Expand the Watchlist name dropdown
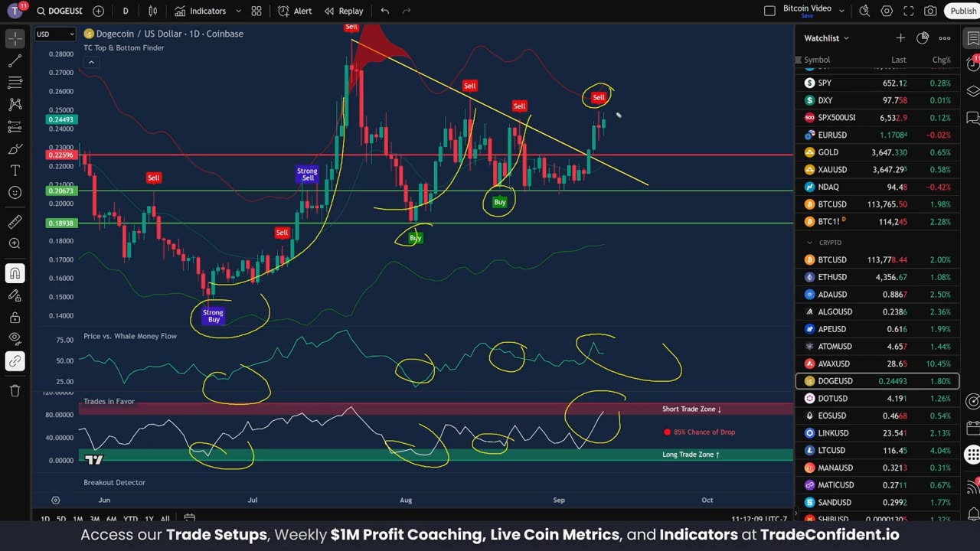Viewport: 980px width, 551px height. [826, 37]
